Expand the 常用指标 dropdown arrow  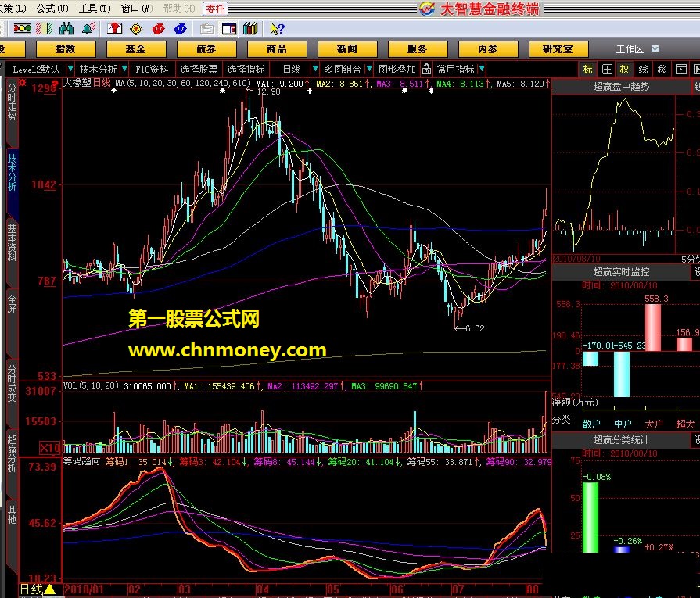(x=482, y=69)
